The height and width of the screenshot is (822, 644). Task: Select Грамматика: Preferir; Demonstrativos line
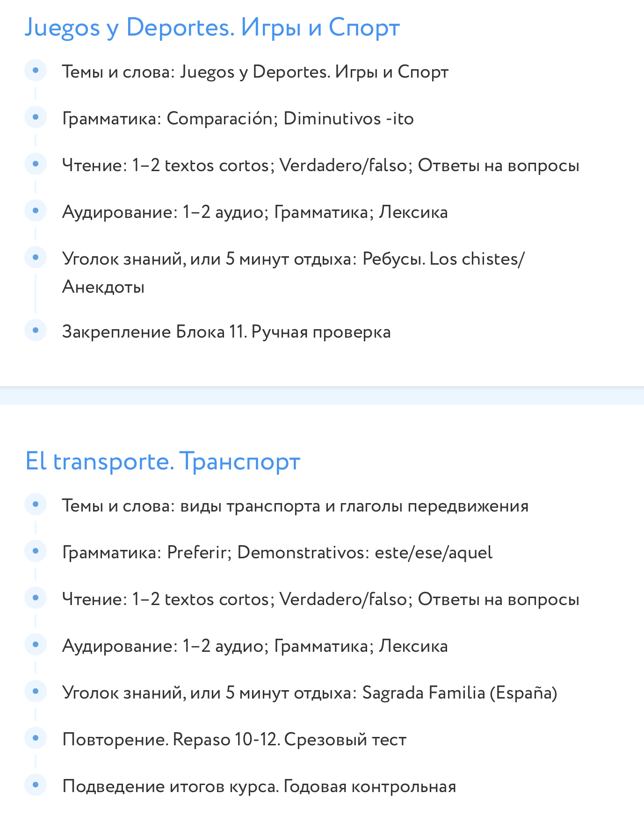click(x=277, y=553)
